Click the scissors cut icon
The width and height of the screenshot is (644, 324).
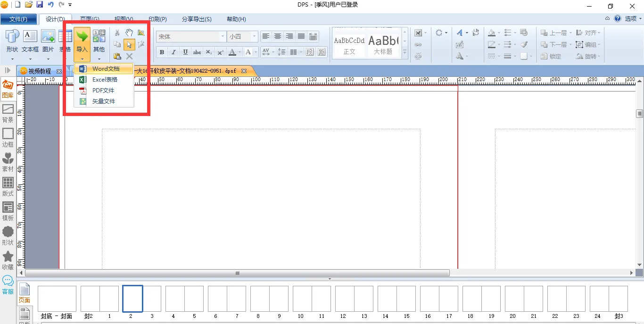point(117,33)
